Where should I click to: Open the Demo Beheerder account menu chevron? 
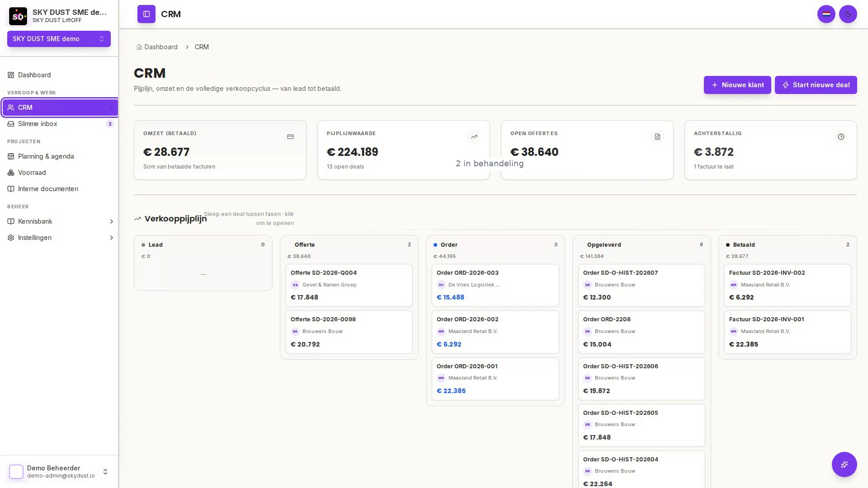click(105, 472)
